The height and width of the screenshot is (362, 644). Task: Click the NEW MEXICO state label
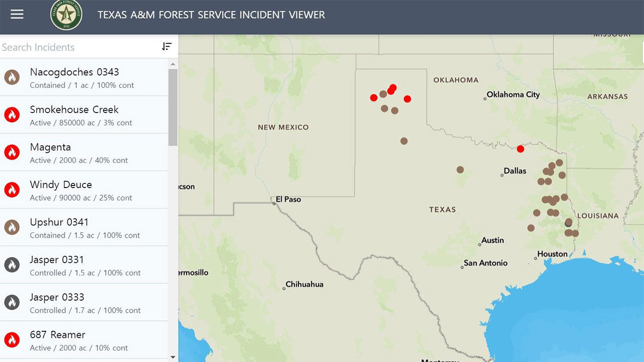pos(283,127)
